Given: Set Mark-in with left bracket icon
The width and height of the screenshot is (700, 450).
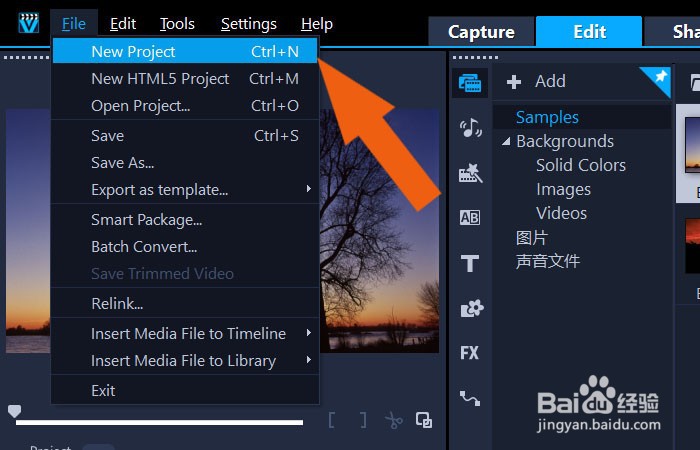Looking at the screenshot, I should tap(332, 420).
